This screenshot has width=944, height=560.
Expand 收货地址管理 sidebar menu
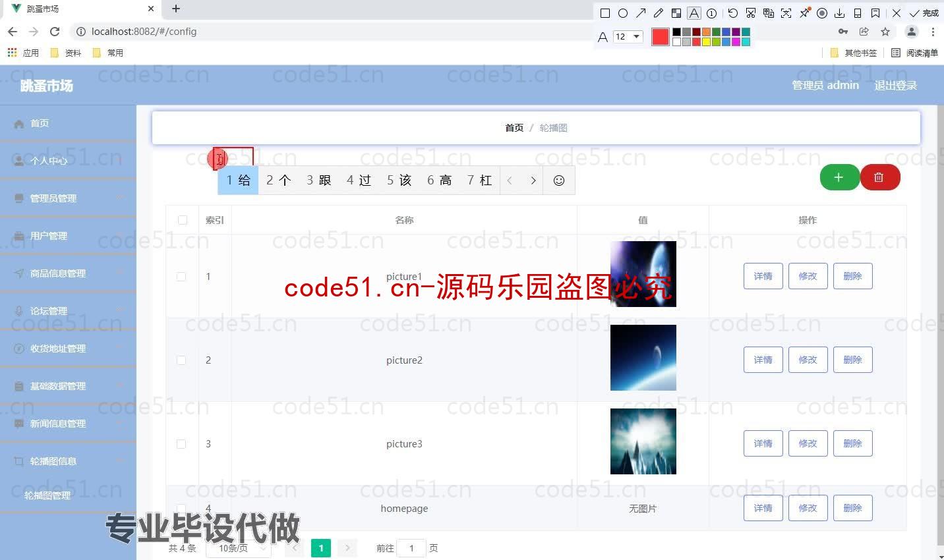[68, 349]
